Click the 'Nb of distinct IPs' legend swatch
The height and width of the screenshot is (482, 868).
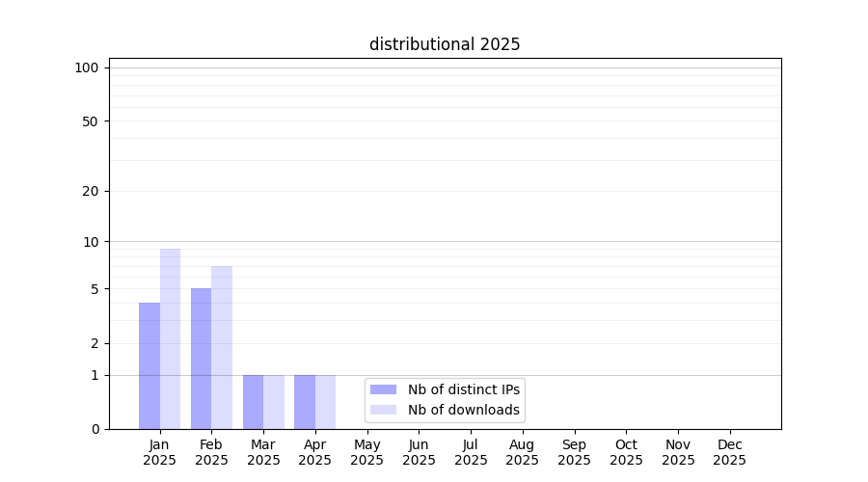point(383,389)
